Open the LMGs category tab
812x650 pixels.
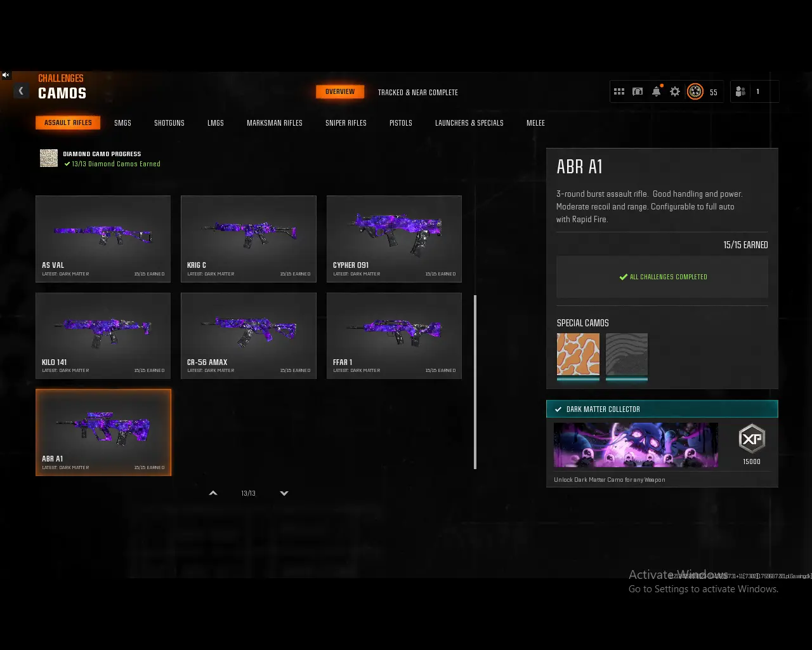click(216, 123)
